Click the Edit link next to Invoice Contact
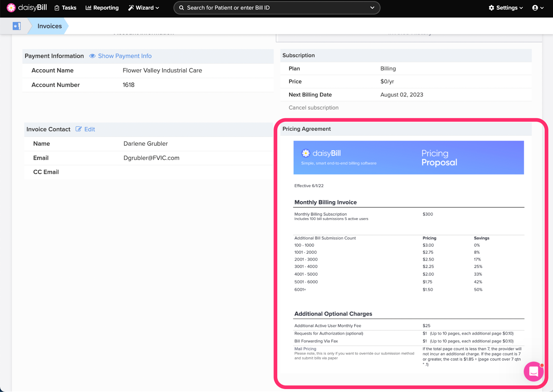This screenshot has height=392, width=553. (x=90, y=129)
